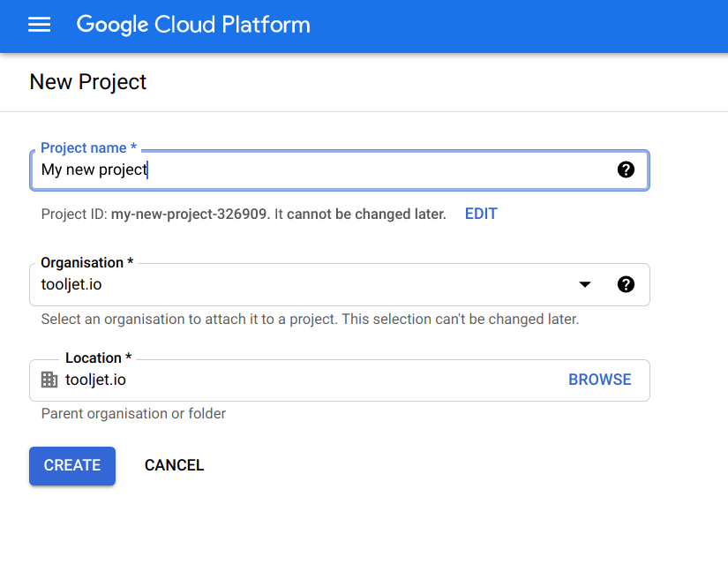Screen dimensions: 728x572
Task: Show help for the Organisation field
Action: [626, 284]
